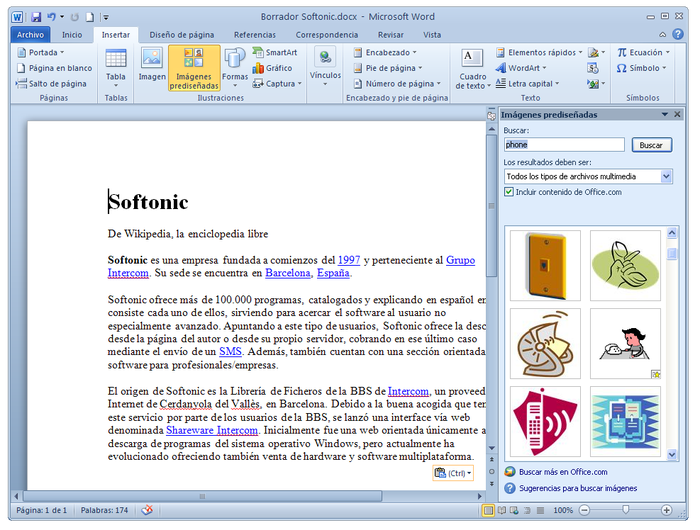Select the wall phone clip art thumbnail
This screenshot has height=530, width=700.
pyautogui.click(x=545, y=265)
